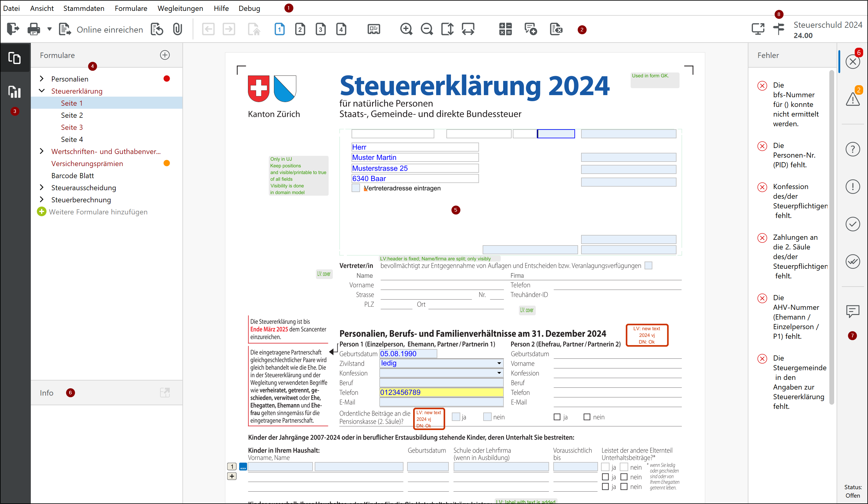Click Weitere Formulare hinzufügen
Screen dimensions: 868x504
[x=98, y=212]
